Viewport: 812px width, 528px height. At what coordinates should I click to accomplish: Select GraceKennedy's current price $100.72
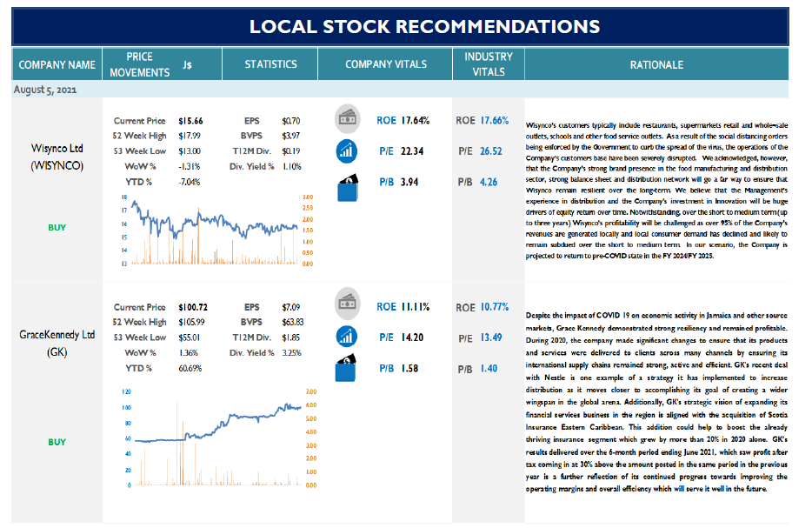[x=193, y=307]
